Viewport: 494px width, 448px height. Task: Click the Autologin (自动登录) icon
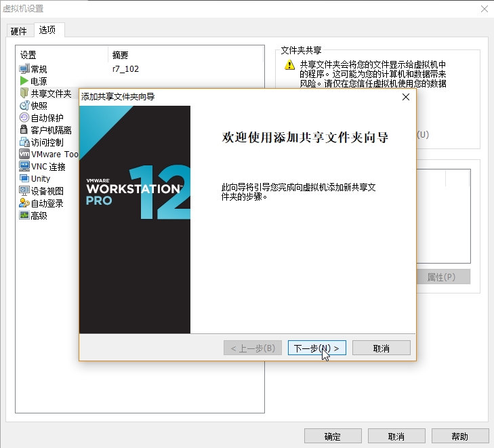(x=24, y=203)
